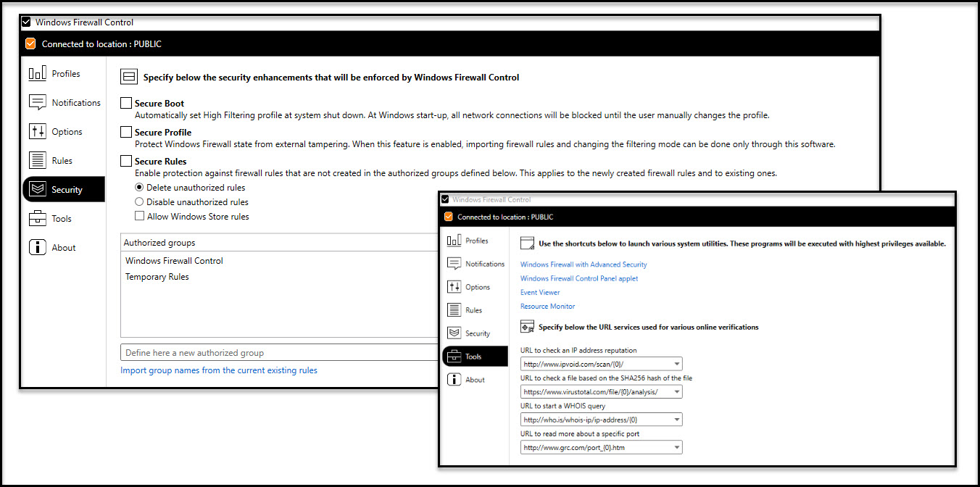Select the Disable unauthorized rules radio button
Image resolution: width=980 pixels, height=487 pixels.
click(x=139, y=202)
